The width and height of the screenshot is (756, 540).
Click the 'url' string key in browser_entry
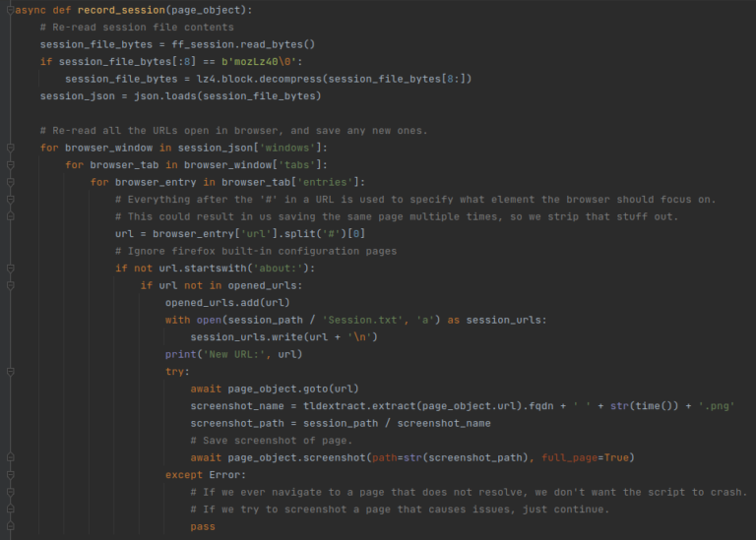pyautogui.click(x=256, y=234)
